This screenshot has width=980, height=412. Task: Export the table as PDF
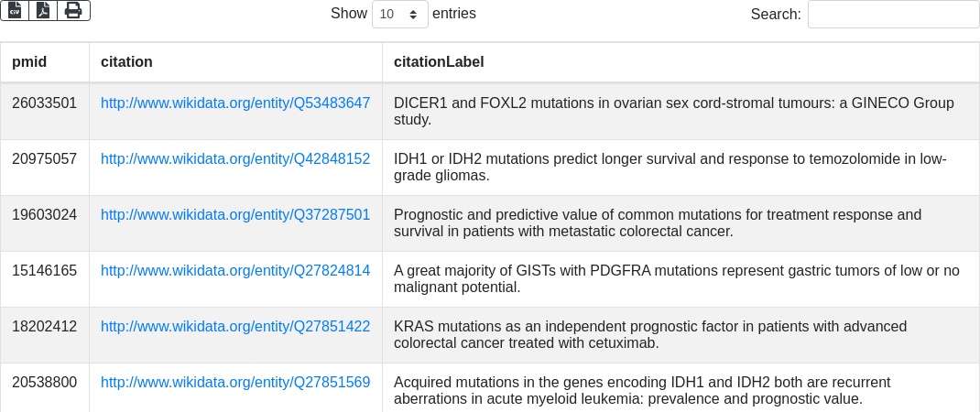43,10
